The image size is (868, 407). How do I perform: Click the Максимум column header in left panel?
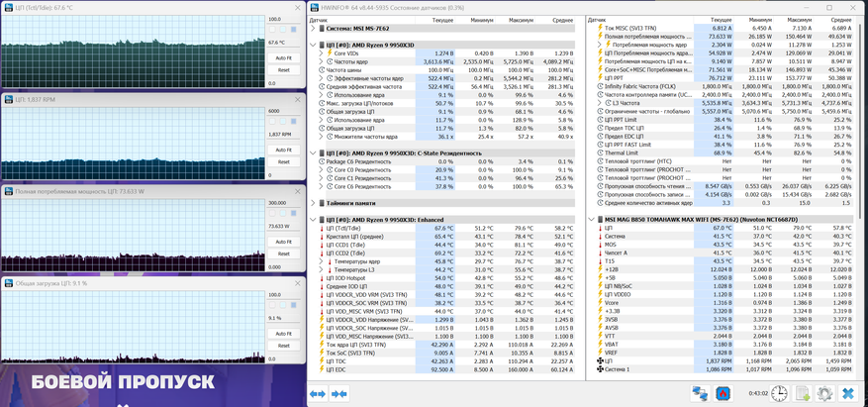coord(521,20)
